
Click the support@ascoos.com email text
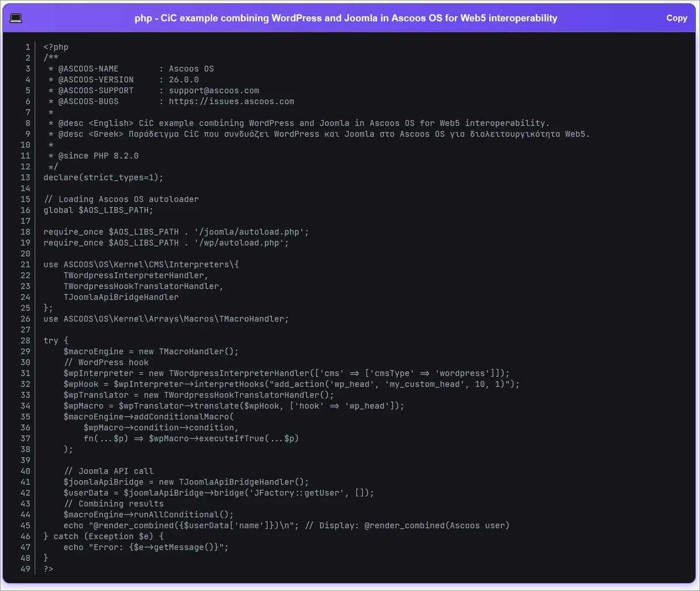pyautogui.click(x=214, y=90)
